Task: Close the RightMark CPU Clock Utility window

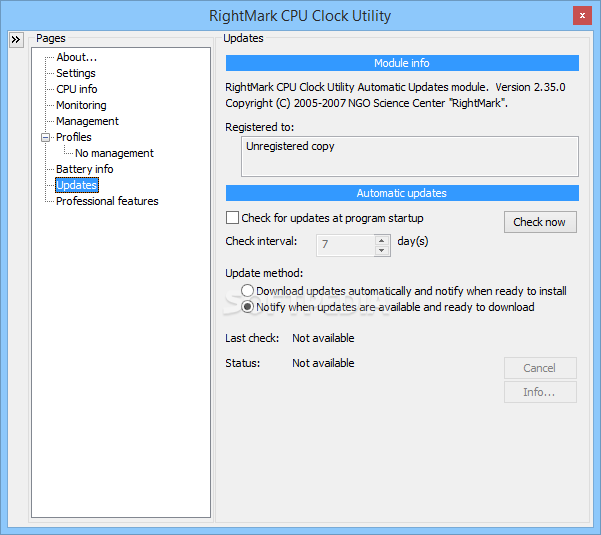Action: tap(582, 16)
